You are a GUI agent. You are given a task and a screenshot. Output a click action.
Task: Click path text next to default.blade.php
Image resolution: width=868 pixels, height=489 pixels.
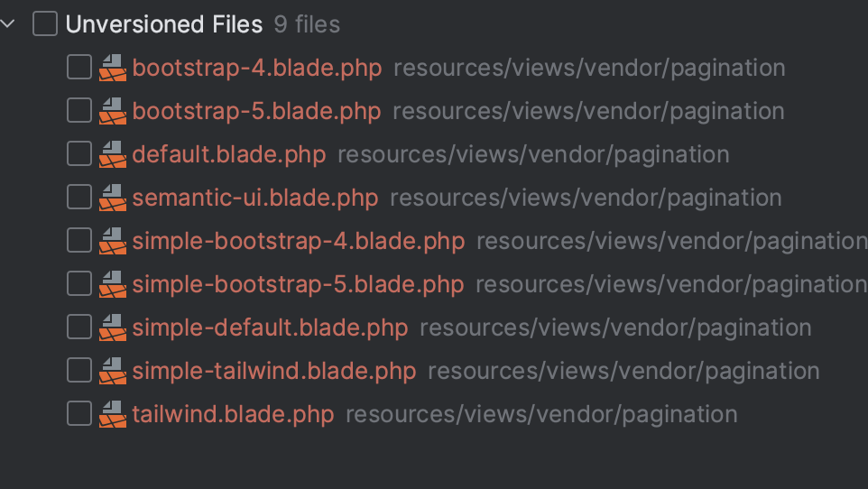(533, 154)
